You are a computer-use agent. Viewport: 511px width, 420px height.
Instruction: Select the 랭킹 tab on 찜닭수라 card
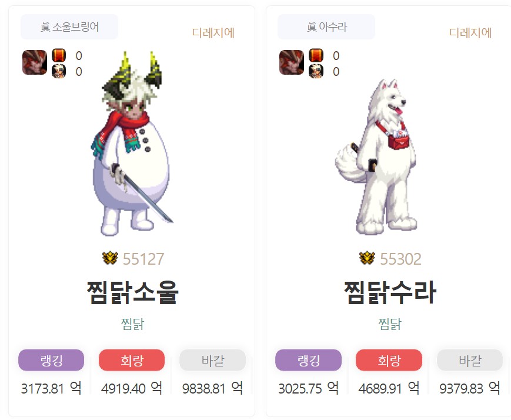[x=308, y=360]
